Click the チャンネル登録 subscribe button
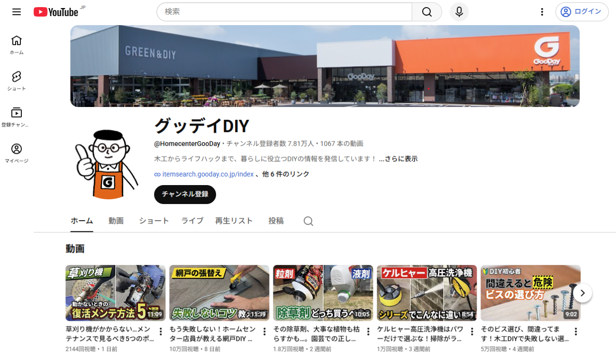616x364 pixels. (x=185, y=195)
